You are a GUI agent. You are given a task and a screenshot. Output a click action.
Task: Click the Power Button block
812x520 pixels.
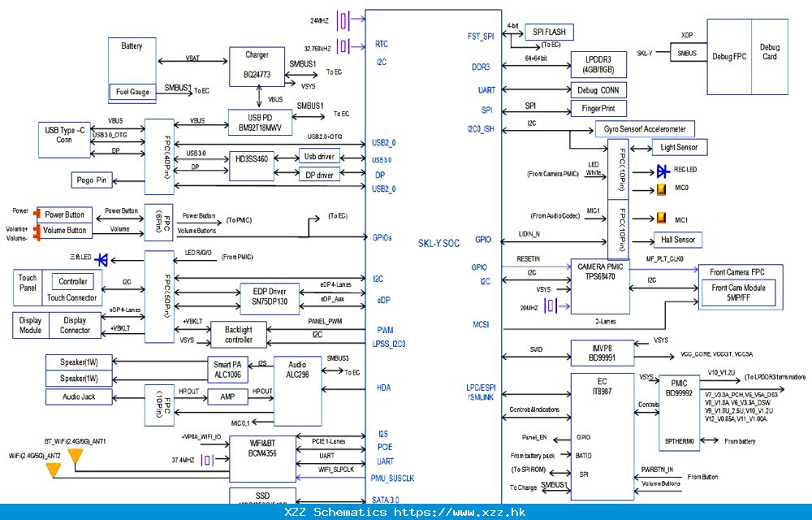pos(67,214)
